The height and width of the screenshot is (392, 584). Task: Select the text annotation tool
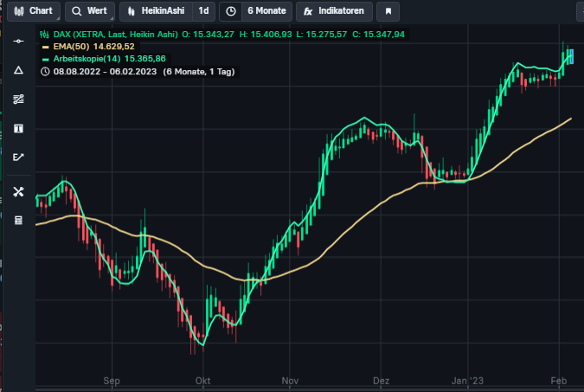pyautogui.click(x=18, y=129)
